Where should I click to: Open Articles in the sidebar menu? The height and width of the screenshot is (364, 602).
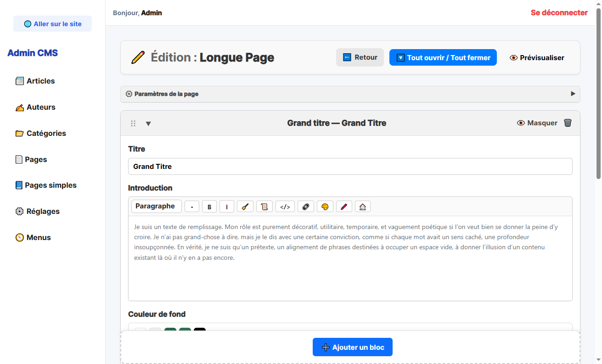point(40,81)
